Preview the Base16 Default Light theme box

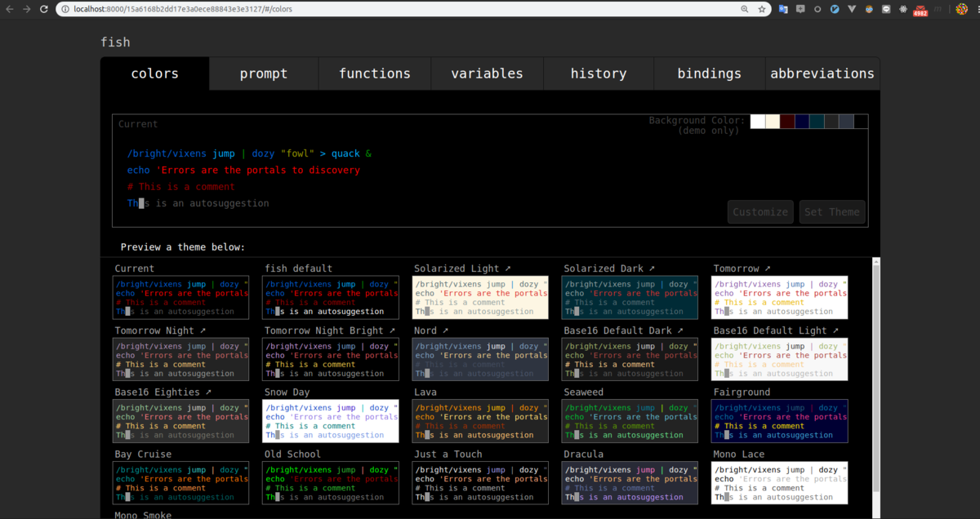pos(779,359)
